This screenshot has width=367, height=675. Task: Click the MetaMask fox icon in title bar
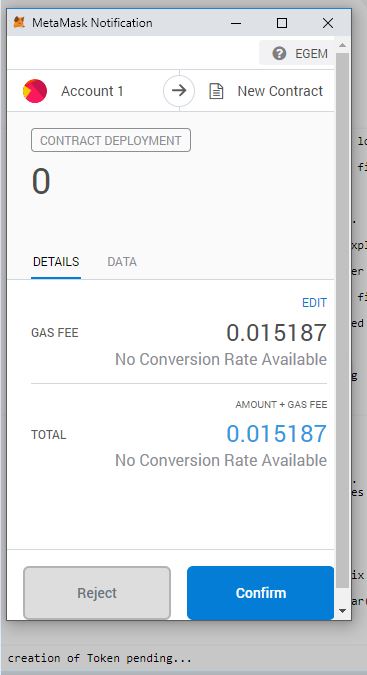(19, 22)
